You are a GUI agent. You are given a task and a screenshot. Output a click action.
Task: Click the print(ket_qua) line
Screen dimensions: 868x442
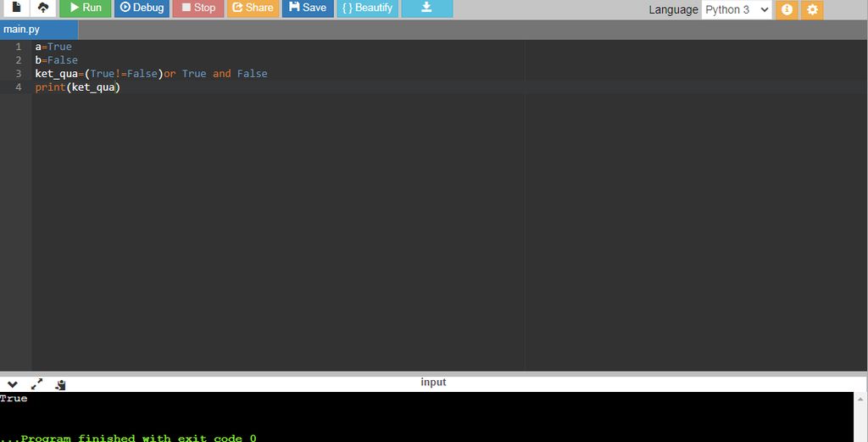click(x=77, y=87)
